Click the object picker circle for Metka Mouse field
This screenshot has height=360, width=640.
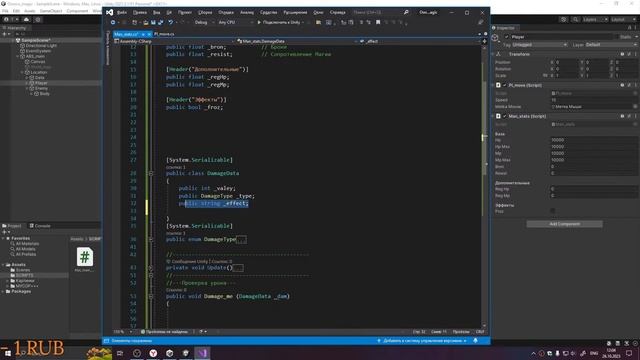[x=635, y=107]
